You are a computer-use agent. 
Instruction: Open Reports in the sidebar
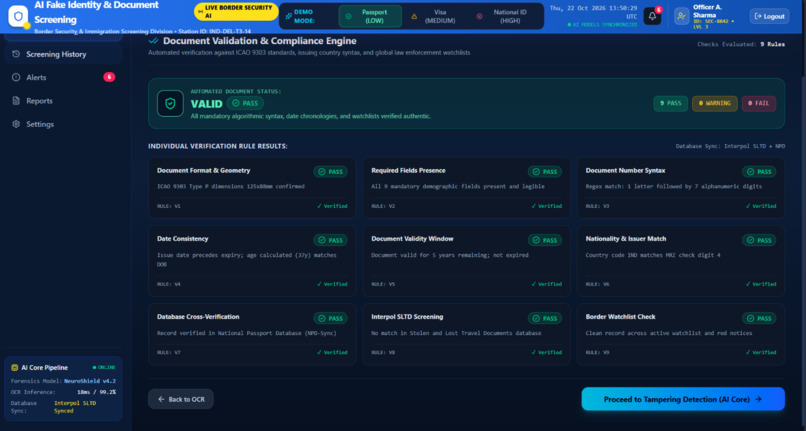point(63,101)
